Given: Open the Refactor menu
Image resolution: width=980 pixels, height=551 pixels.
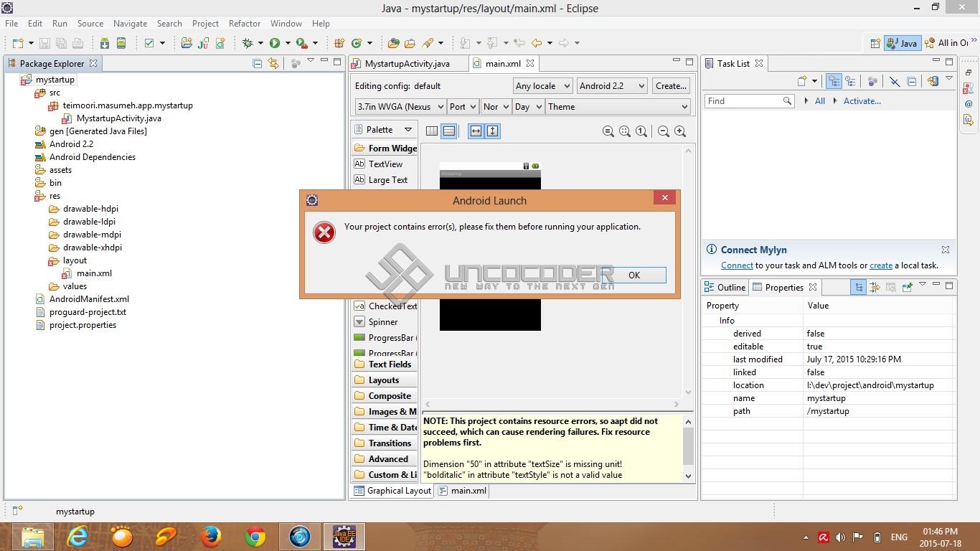Looking at the screenshot, I should pyautogui.click(x=245, y=24).
